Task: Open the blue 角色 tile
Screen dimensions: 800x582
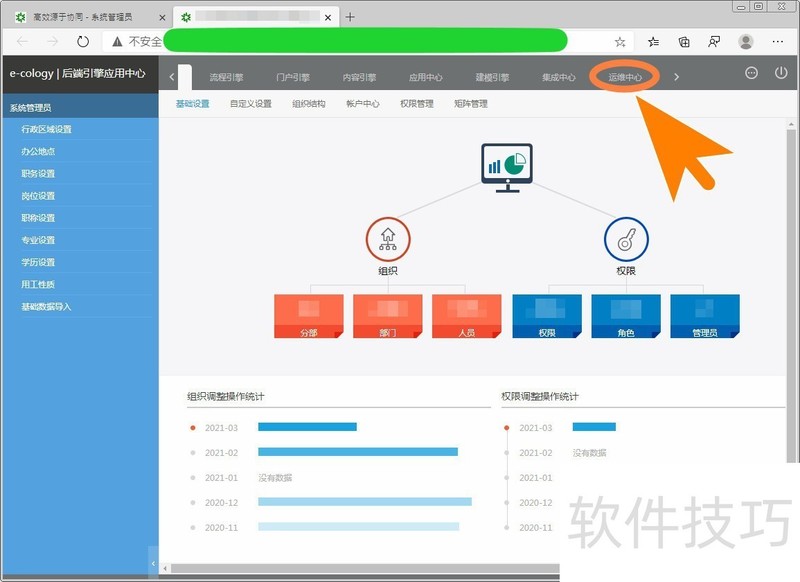Action: 625,312
